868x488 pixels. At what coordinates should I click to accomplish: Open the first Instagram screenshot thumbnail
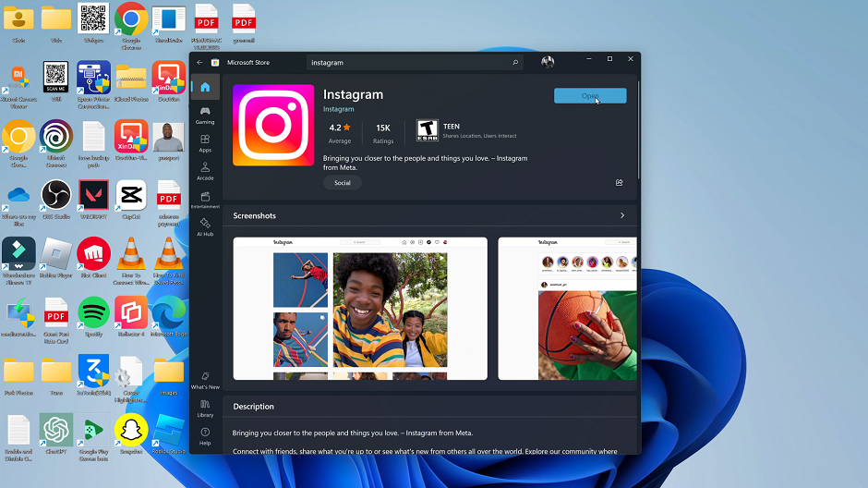pyautogui.click(x=360, y=309)
